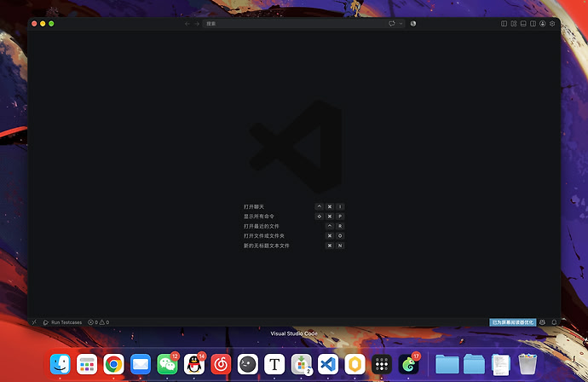Open the remote window indicator in the status bar
This screenshot has width=588, height=382.
(34, 322)
